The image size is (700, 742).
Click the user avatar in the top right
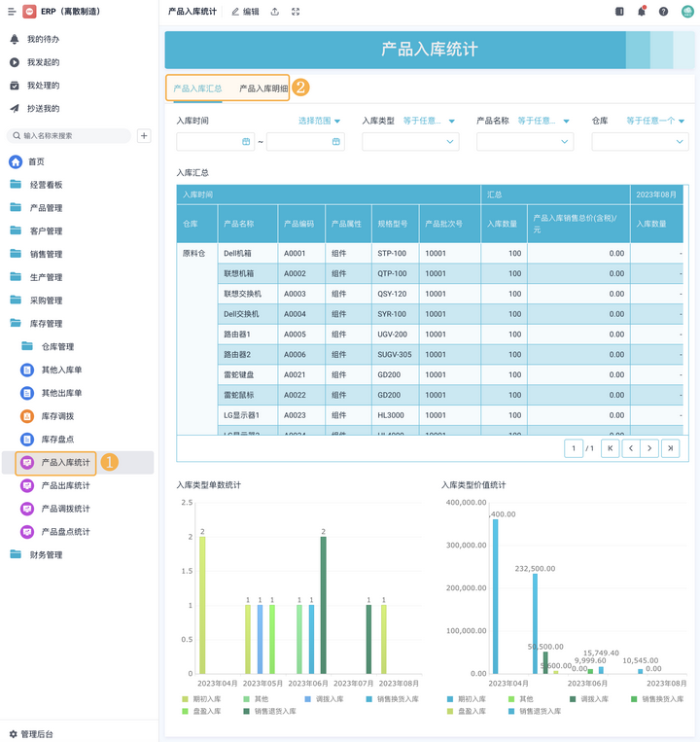(x=687, y=12)
